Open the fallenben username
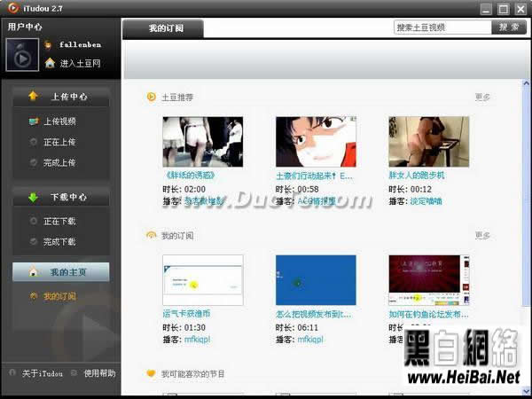This screenshot has width=532, height=399. pyautogui.click(x=81, y=44)
